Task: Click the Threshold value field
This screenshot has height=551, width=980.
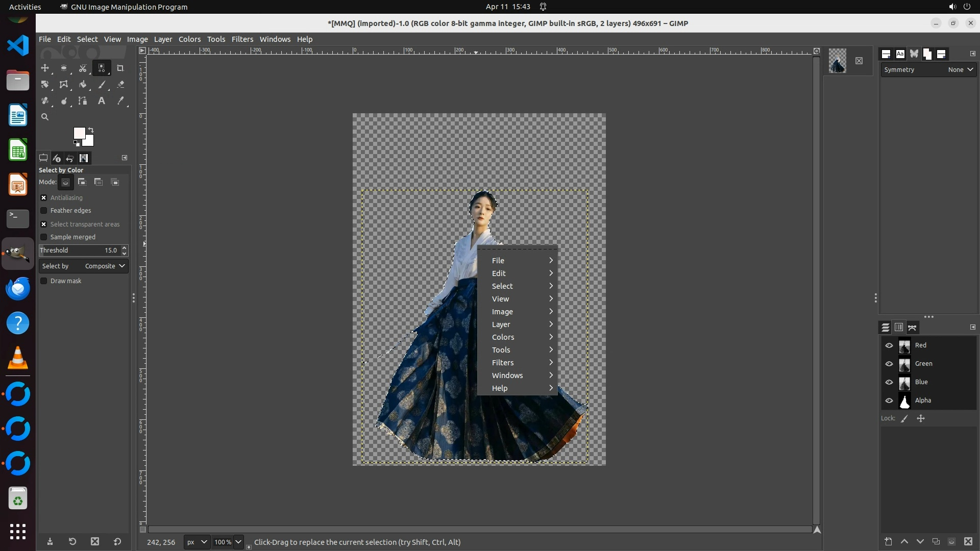Action: click(79, 251)
